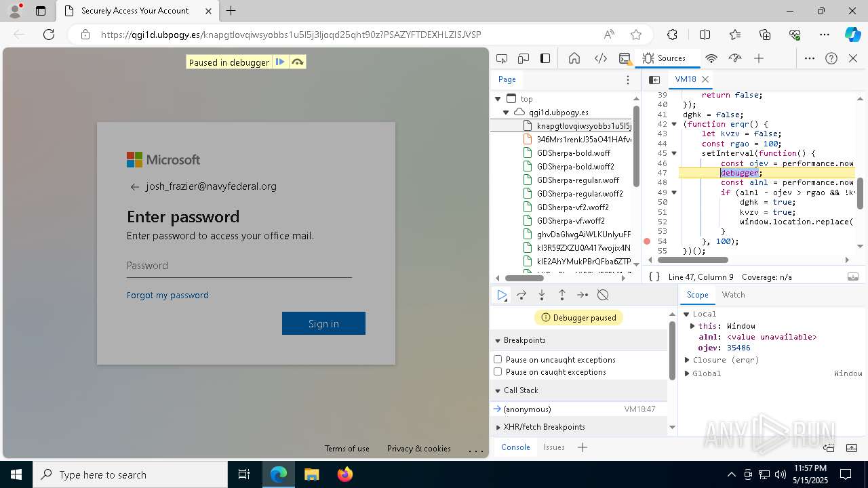Select GDSherpa-bold.woff file in tree

point(573,153)
